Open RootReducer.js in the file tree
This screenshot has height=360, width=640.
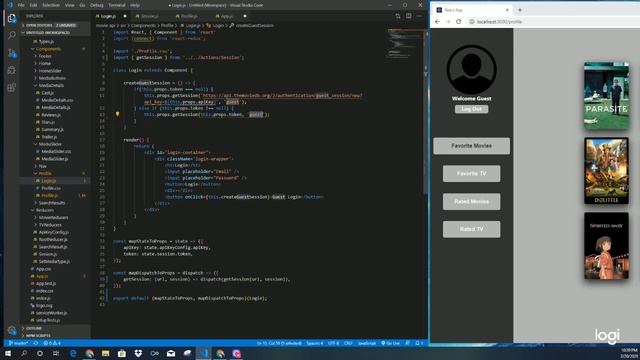coord(50,240)
